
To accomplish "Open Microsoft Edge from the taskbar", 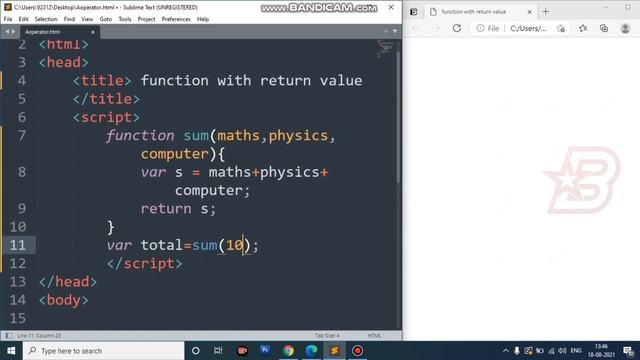I will (311, 351).
